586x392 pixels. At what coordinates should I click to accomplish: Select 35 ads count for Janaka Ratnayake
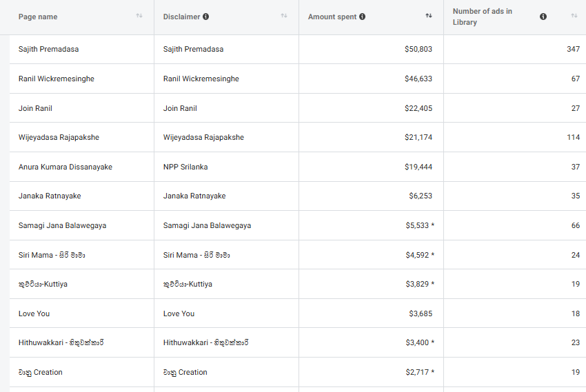point(576,196)
